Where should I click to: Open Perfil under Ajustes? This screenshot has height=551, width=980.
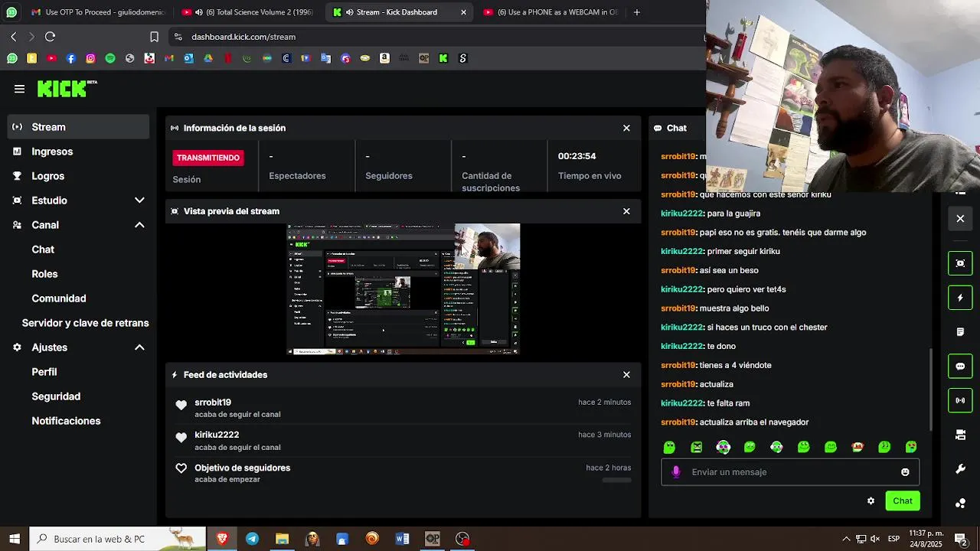pos(44,372)
